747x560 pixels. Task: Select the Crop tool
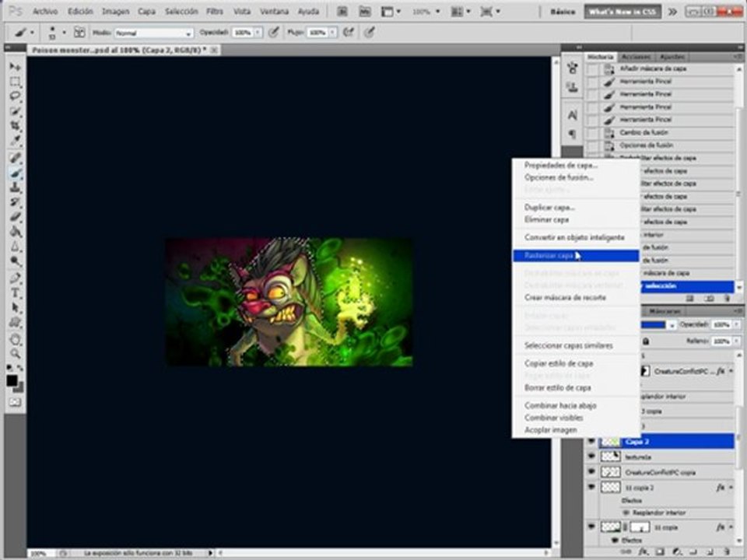[16, 125]
